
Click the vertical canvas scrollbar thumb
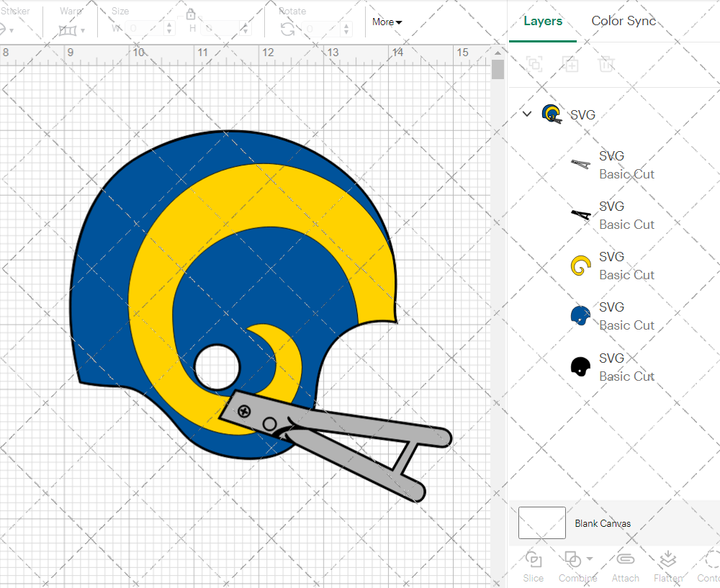[498, 70]
